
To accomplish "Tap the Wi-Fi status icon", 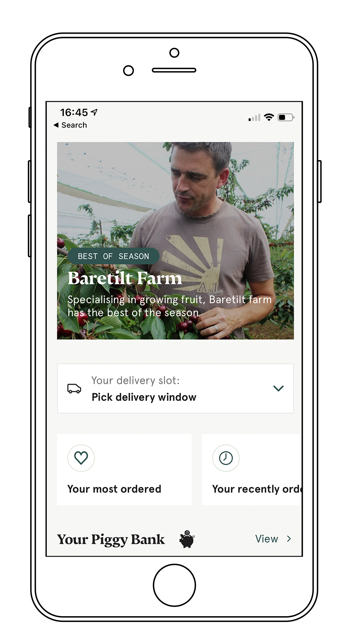I will click(269, 117).
